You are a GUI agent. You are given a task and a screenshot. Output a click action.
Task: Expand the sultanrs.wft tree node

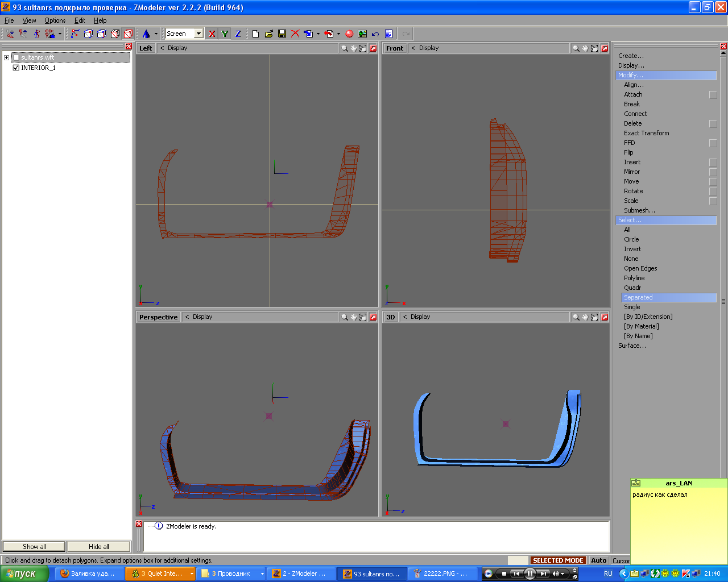click(x=6, y=57)
